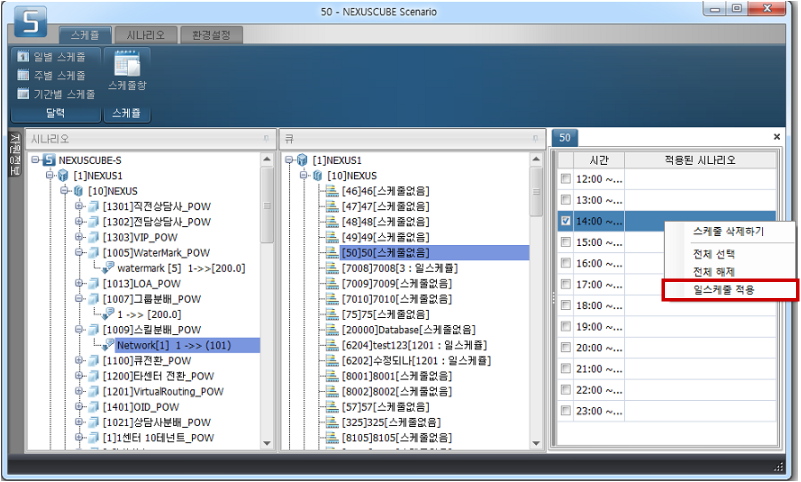801x482 pixels.
Task: Click the [1201]VirtualRouting_POW folder icon
Action: tap(93, 392)
